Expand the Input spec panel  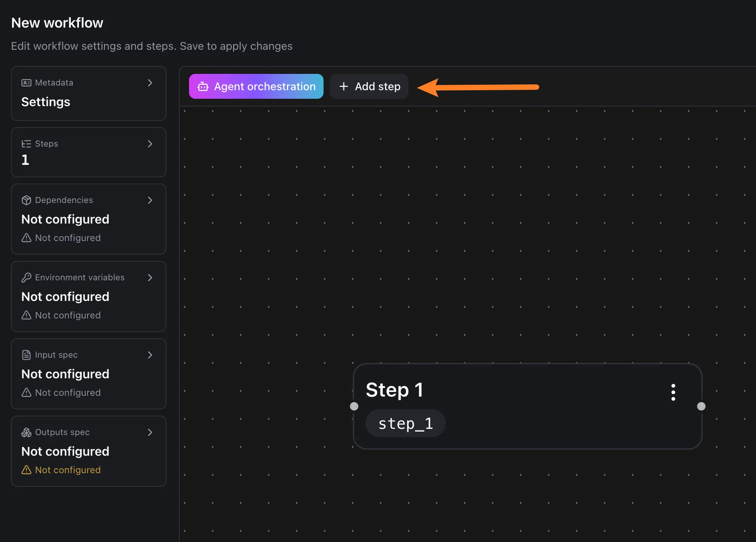pyautogui.click(x=150, y=355)
